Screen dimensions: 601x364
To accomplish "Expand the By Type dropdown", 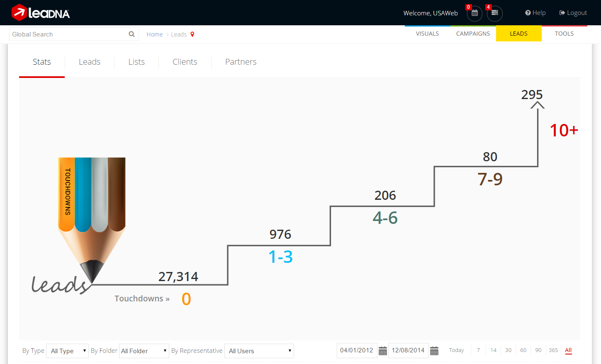I will click(67, 351).
